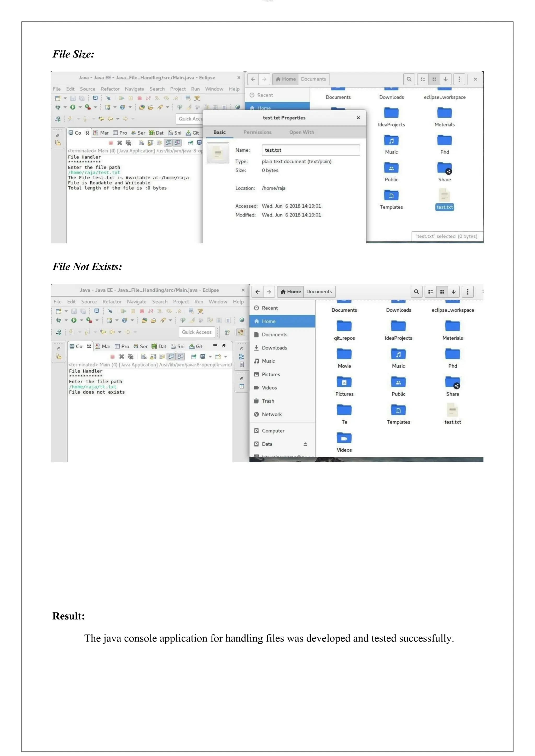Select Documents in the Files sidebar
This screenshot has width=535, height=756.
pyautogui.click(x=282, y=334)
